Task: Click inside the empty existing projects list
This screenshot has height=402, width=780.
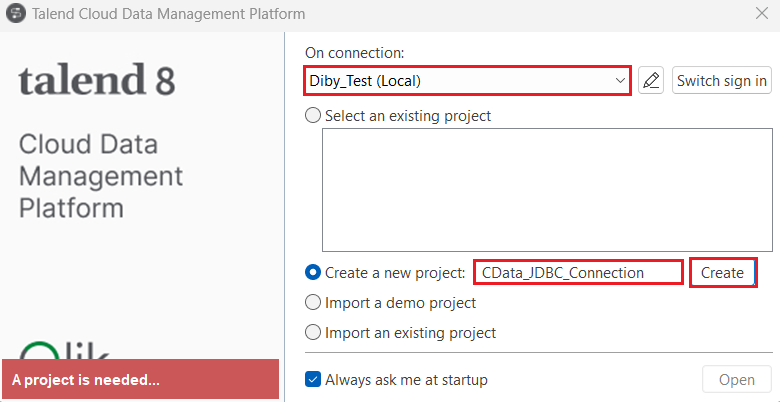Action: 547,189
